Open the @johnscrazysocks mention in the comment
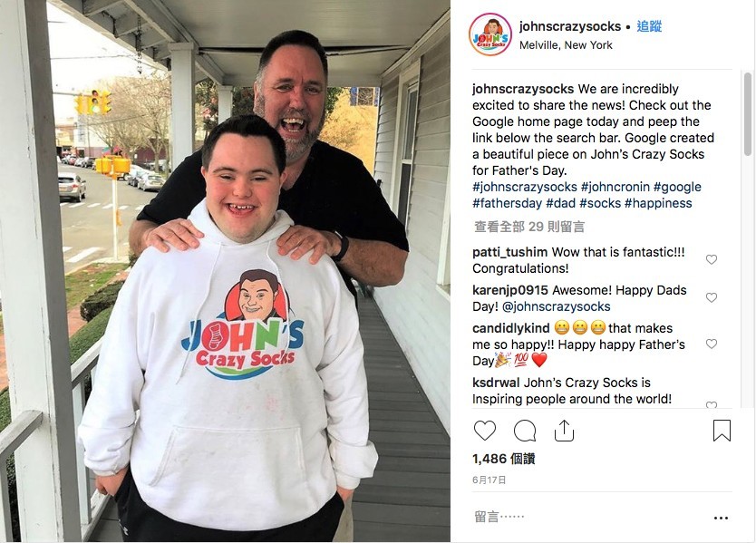The width and height of the screenshot is (756, 543). [556, 306]
